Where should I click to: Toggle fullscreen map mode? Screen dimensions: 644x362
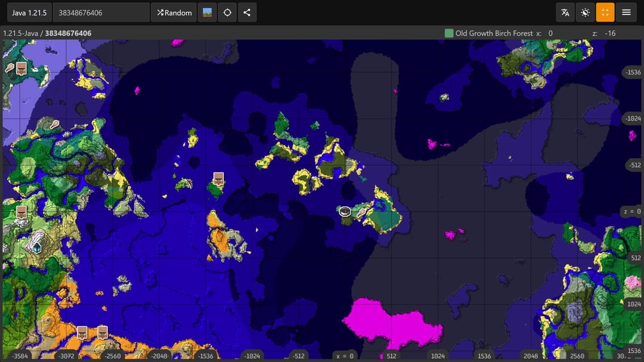[x=605, y=13]
